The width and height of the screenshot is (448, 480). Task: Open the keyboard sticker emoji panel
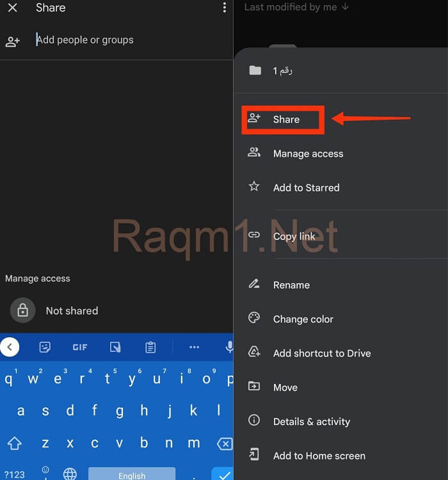(x=45, y=347)
